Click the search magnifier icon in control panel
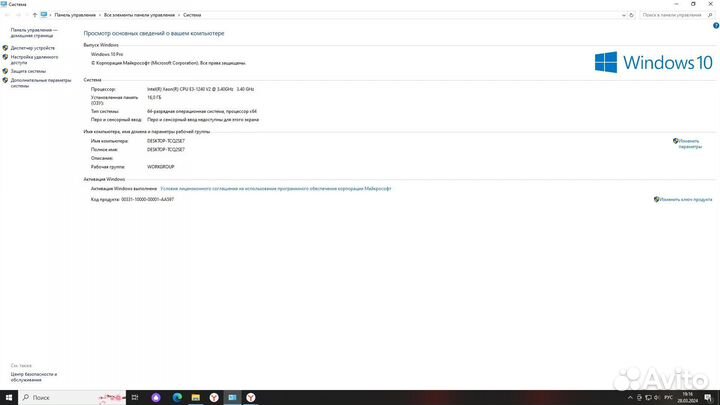720x405 pixels. [x=710, y=15]
